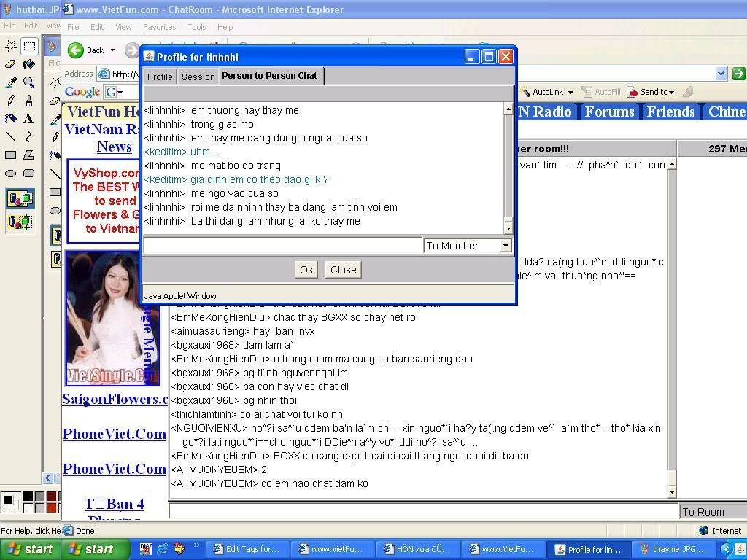Open the Forums link on VietFun page

(x=609, y=112)
